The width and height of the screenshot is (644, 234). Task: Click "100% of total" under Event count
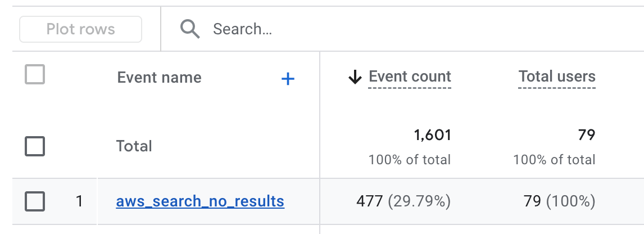tap(410, 160)
